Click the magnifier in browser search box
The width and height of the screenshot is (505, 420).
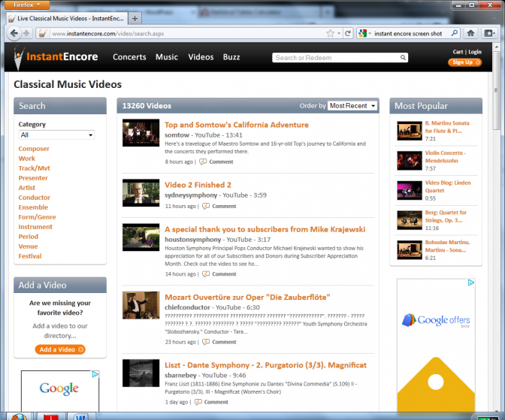point(454,33)
